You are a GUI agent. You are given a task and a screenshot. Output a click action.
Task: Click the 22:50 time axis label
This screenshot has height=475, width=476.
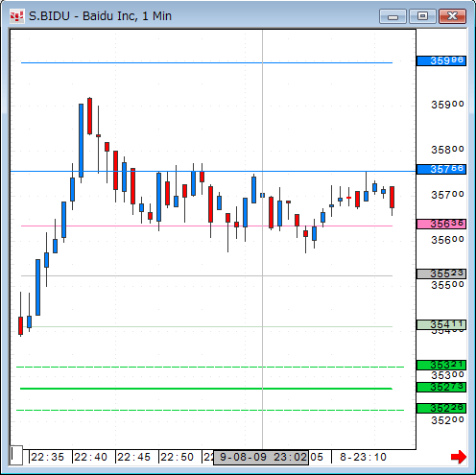click(177, 457)
